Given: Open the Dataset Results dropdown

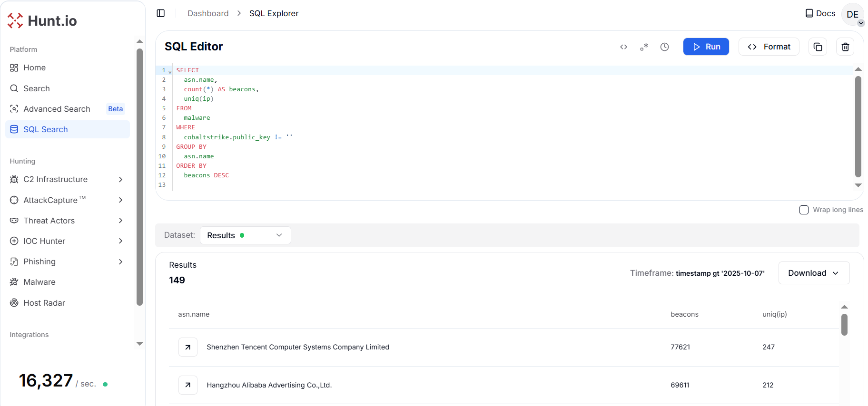Looking at the screenshot, I should [245, 235].
